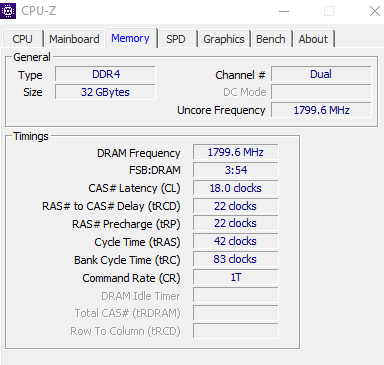Select the Uncore Frequency 1799.6 MHz value
384x365 pixels.
(x=321, y=110)
